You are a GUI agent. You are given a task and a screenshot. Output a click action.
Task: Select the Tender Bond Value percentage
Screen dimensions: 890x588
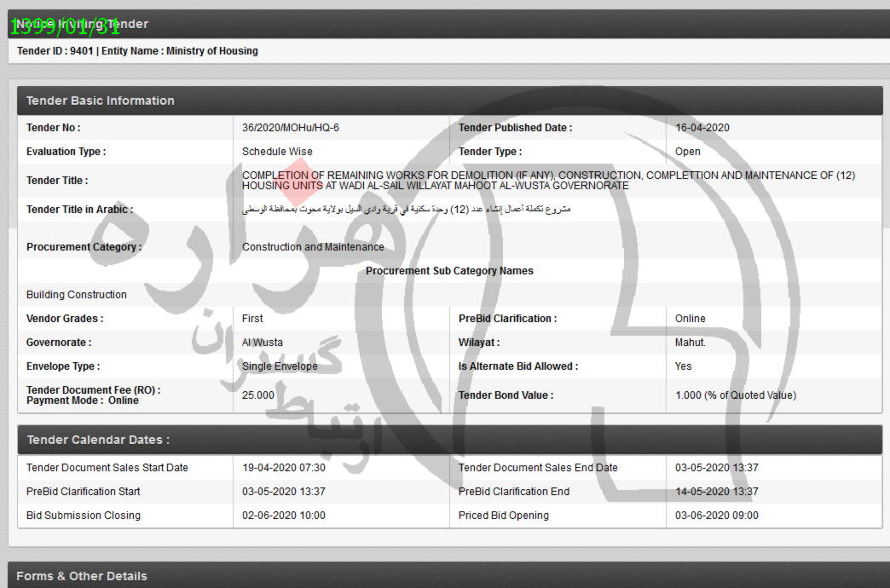pyautogui.click(x=735, y=395)
